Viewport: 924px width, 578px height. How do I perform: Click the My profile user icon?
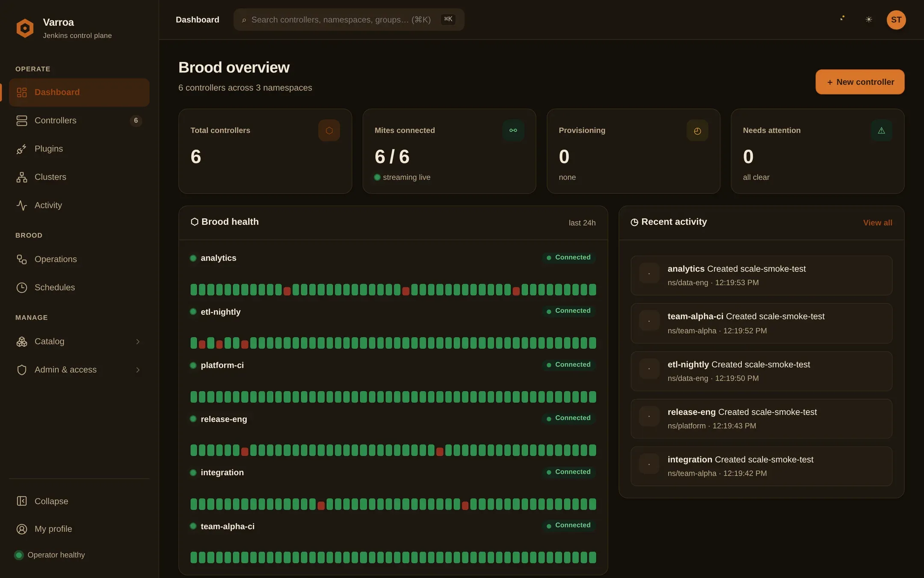coord(22,529)
